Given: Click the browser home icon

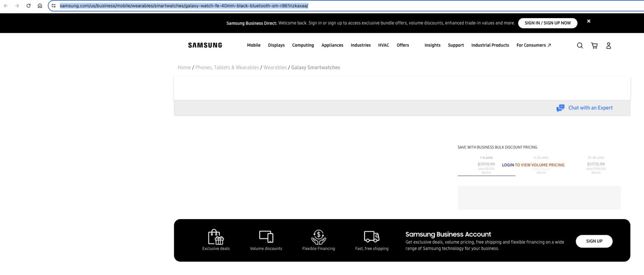Looking at the screenshot, I should tap(40, 5).
